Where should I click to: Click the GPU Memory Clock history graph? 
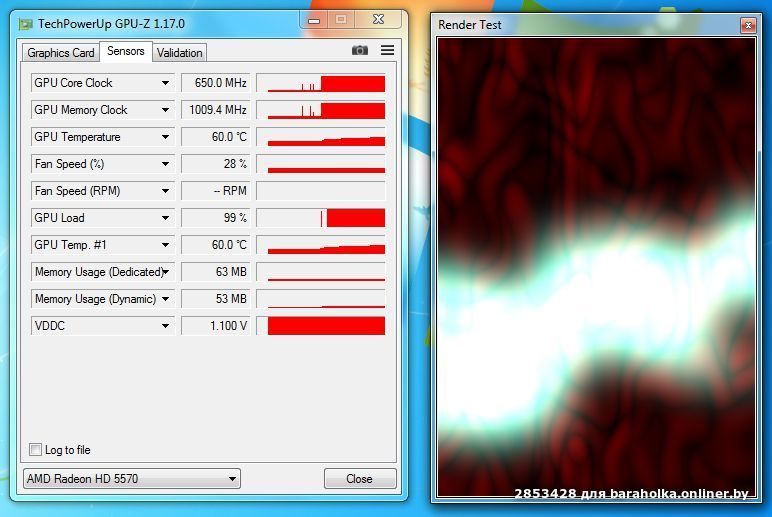coord(321,110)
